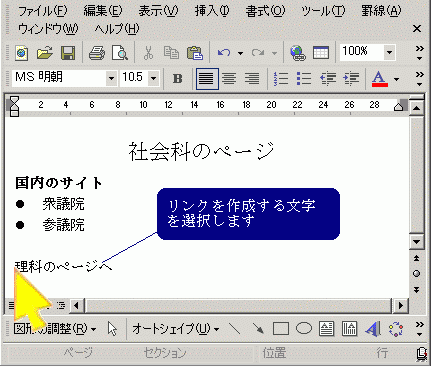Image resolution: width=431 pixels, height=367 pixels.
Task: Click the 参議院 bullet item
Action: point(63,225)
